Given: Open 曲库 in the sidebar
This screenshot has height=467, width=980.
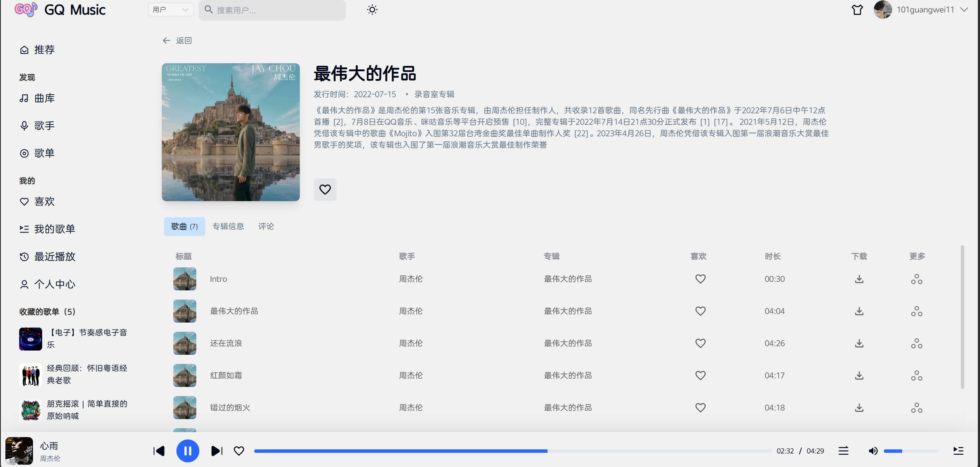Looking at the screenshot, I should (x=44, y=98).
